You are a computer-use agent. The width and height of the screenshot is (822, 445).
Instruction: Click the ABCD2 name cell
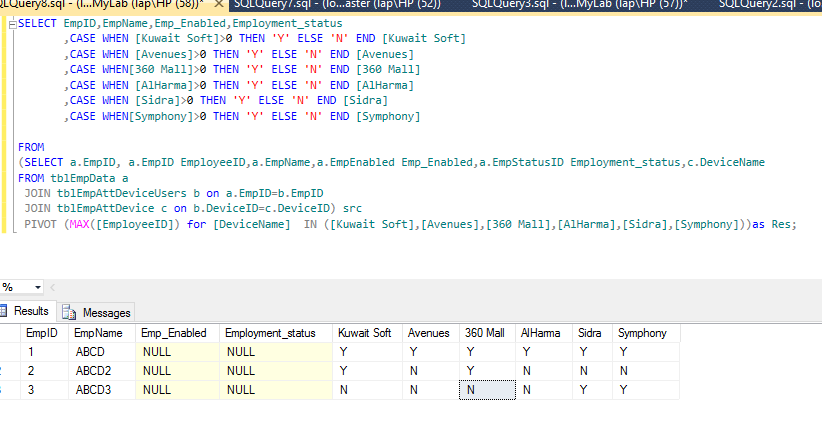pyautogui.click(x=102, y=371)
